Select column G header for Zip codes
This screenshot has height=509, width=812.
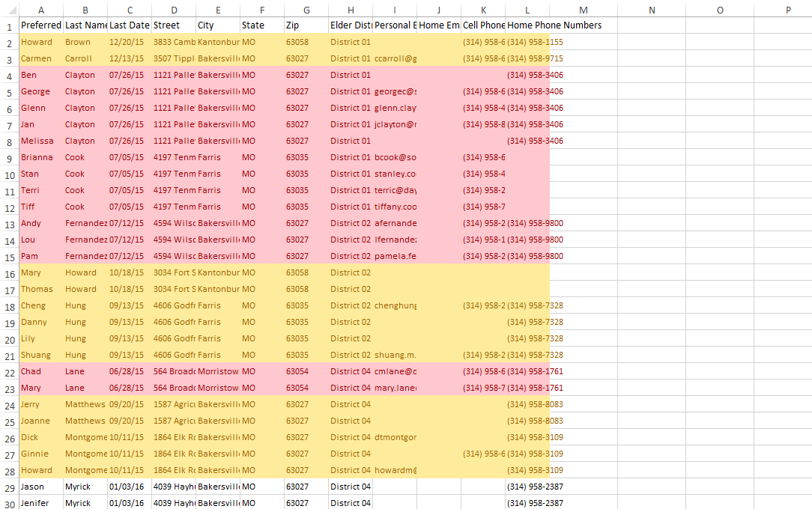tap(306, 10)
